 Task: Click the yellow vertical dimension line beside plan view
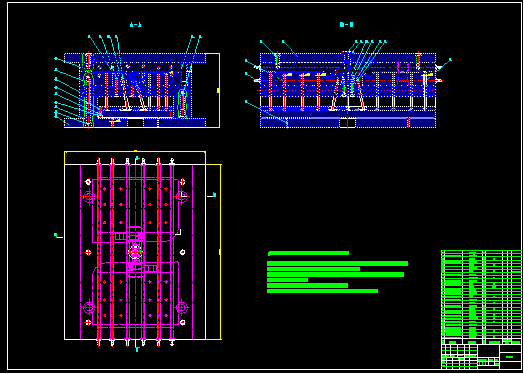(x=220, y=252)
